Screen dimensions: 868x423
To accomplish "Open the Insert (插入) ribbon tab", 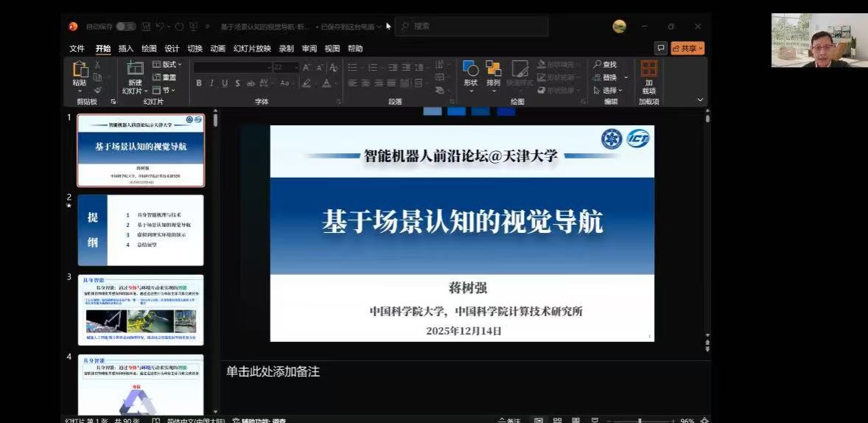I will tap(126, 49).
